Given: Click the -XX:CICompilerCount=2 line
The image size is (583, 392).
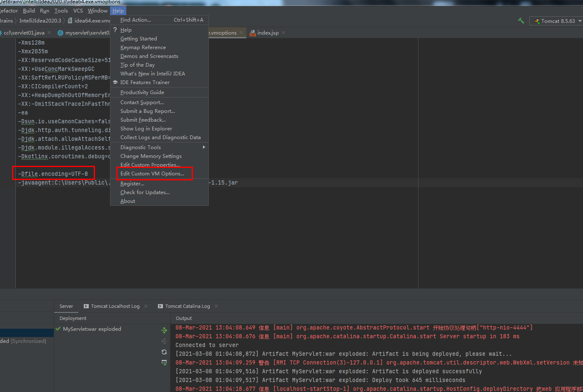Looking at the screenshot, I should 53,86.
